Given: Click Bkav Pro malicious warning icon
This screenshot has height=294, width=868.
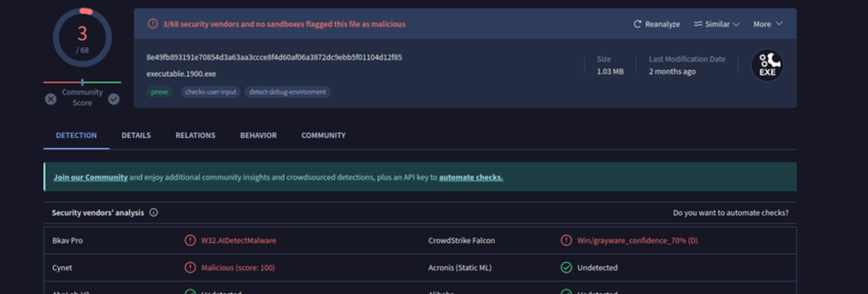Looking at the screenshot, I should click(x=190, y=241).
